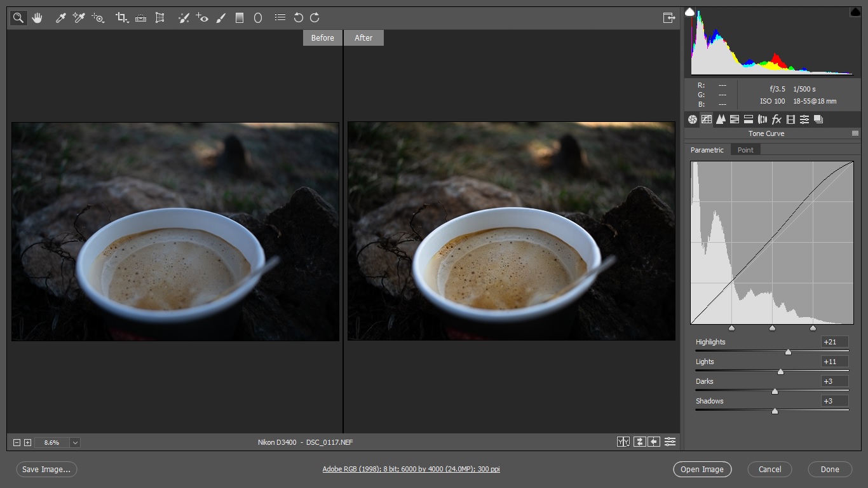Click the After preview label
The height and width of the screenshot is (488, 868).
[x=363, y=38]
